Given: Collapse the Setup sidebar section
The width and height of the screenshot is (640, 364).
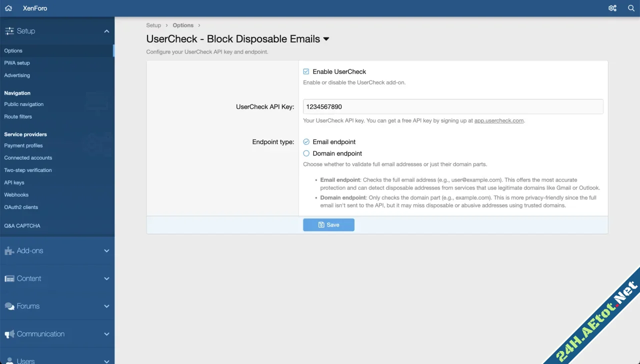Looking at the screenshot, I should pyautogui.click(x=106, y=30).
